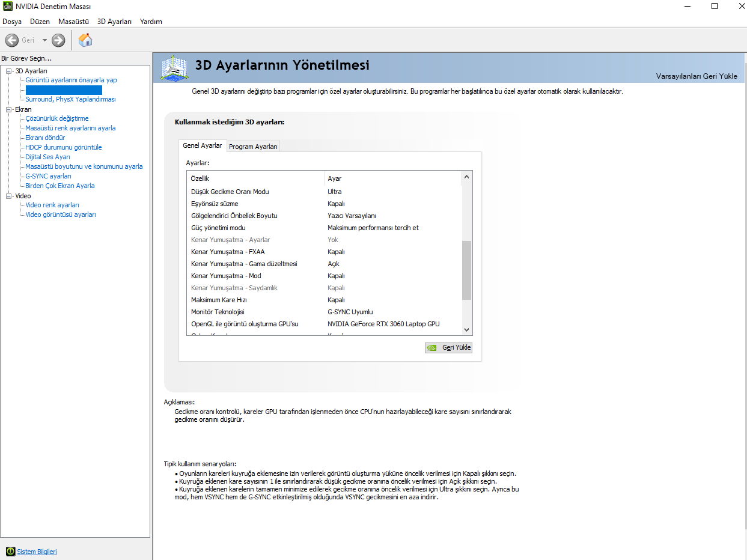
Task: Select OpenGL ile görüntü oluşturma GPU'su row
Action: pos(325,324)
